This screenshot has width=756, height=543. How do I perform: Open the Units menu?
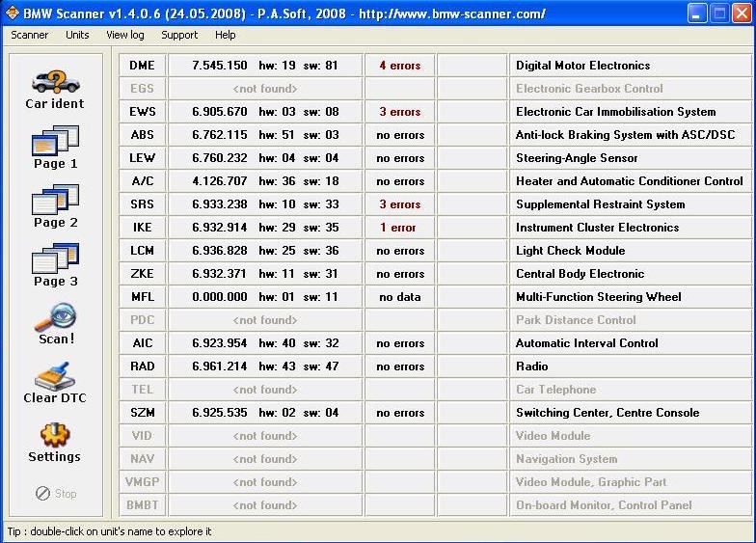click(77, 35)
